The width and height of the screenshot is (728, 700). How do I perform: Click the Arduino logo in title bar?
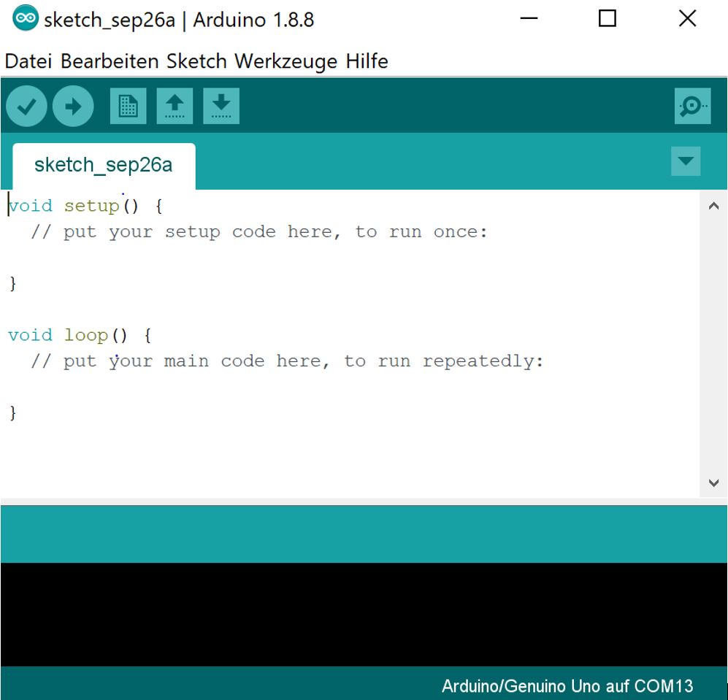[x=25, y=18]
